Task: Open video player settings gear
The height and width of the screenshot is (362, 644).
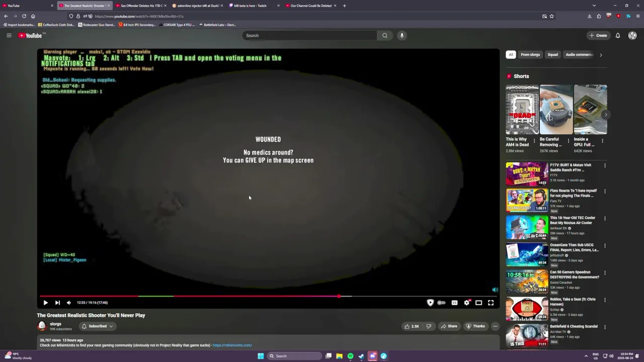Action: point(467,303)
